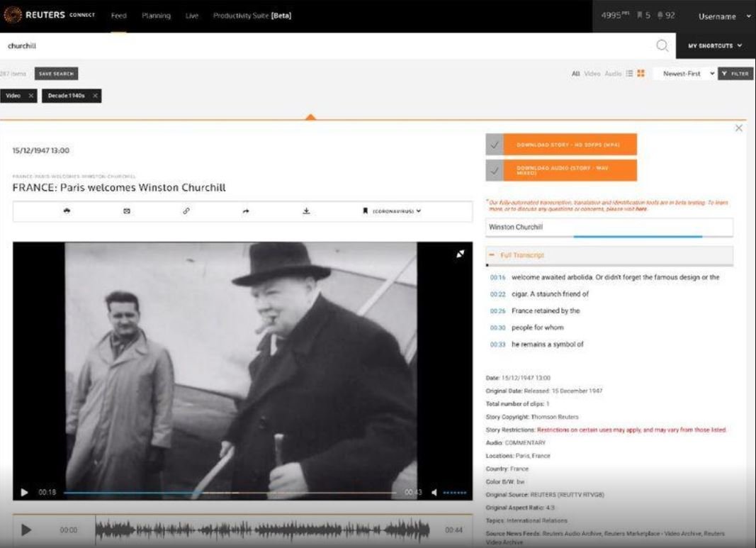Switch to list view layout
This screenshot has height=548, width=756.
coord(629,74)
